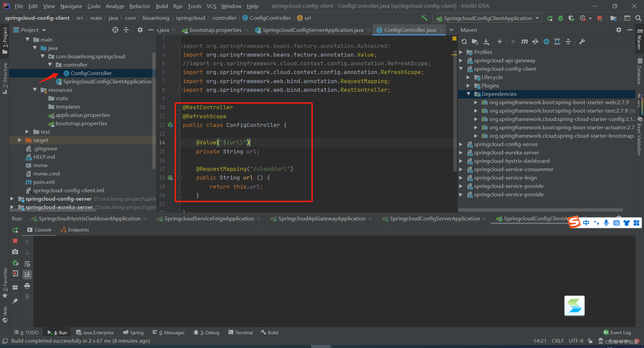
Task: Click cursor position 14:21 in status bar
Action: pos(540,341)
